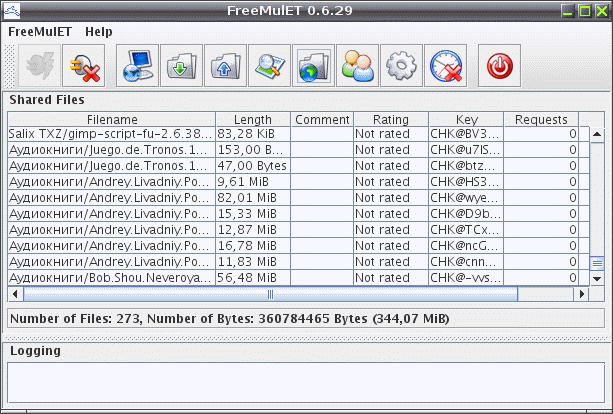Select the 11,83 MiB length cell

tap(253, 262)
